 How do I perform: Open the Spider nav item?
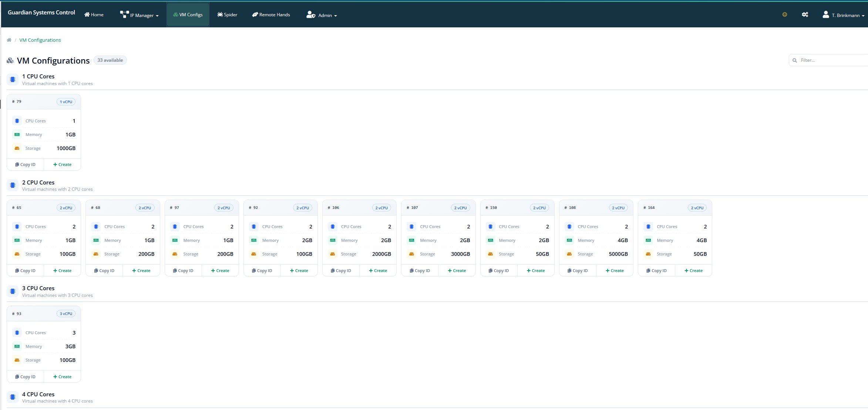pyautogui.click(x=227, y=15)
